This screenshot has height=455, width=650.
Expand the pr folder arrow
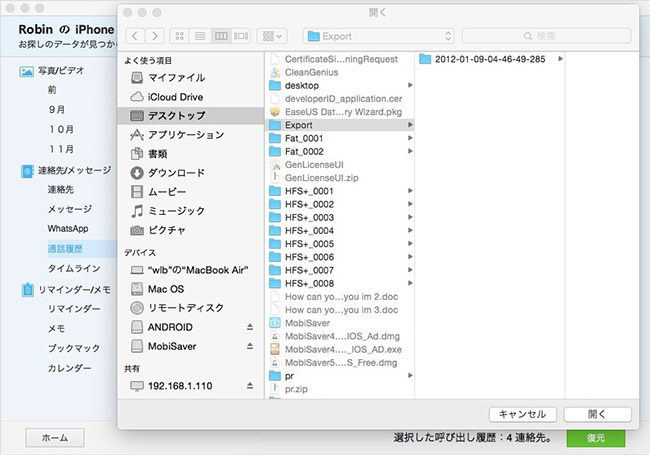tap(410, 376)
